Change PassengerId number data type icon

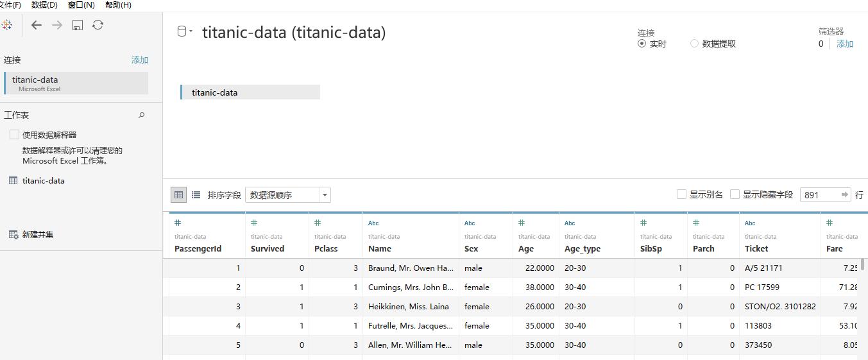coord(178,223)
